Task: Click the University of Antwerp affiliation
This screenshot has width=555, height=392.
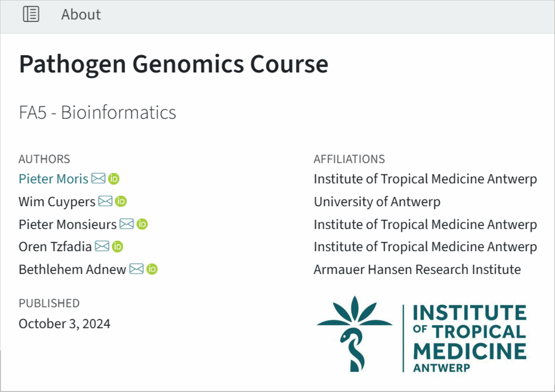Action: click(377, 202)
